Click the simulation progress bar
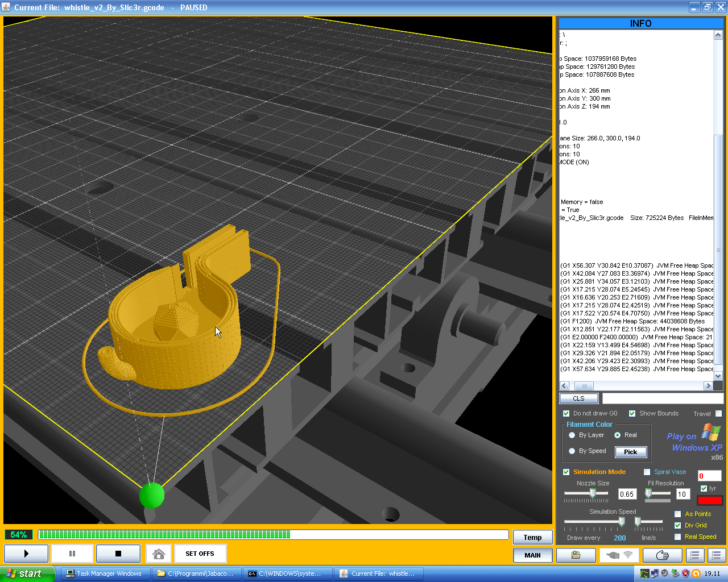 coord(273,535)
